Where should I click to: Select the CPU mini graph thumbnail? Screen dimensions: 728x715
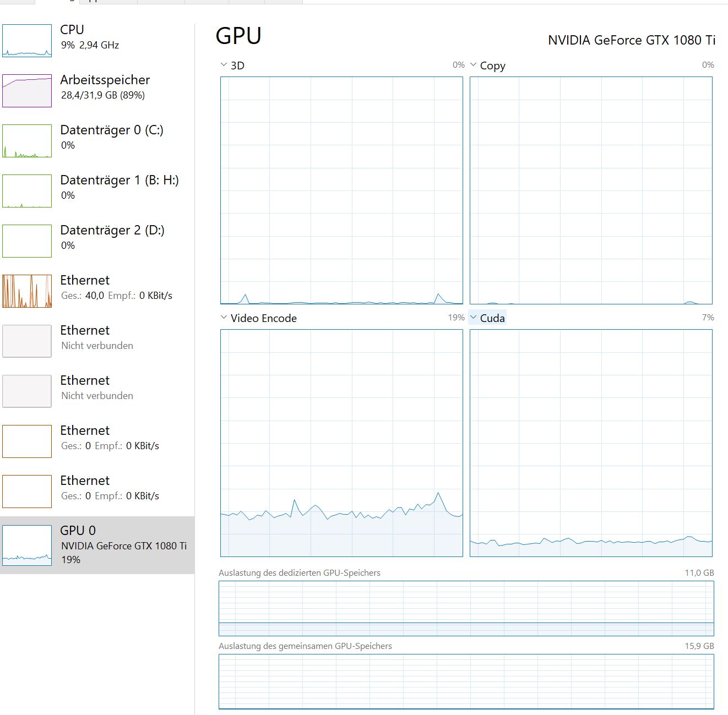(27, 41)
